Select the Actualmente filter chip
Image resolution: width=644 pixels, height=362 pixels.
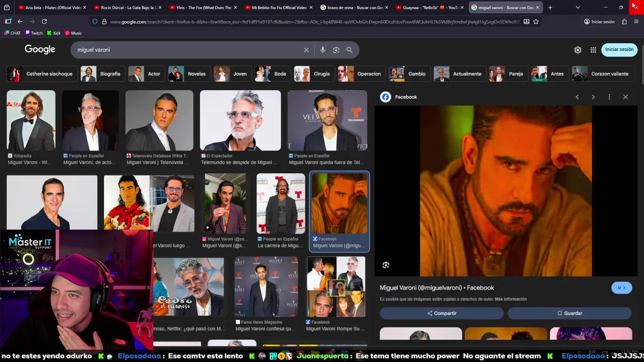pyautogui.click(x=460, y=74)
